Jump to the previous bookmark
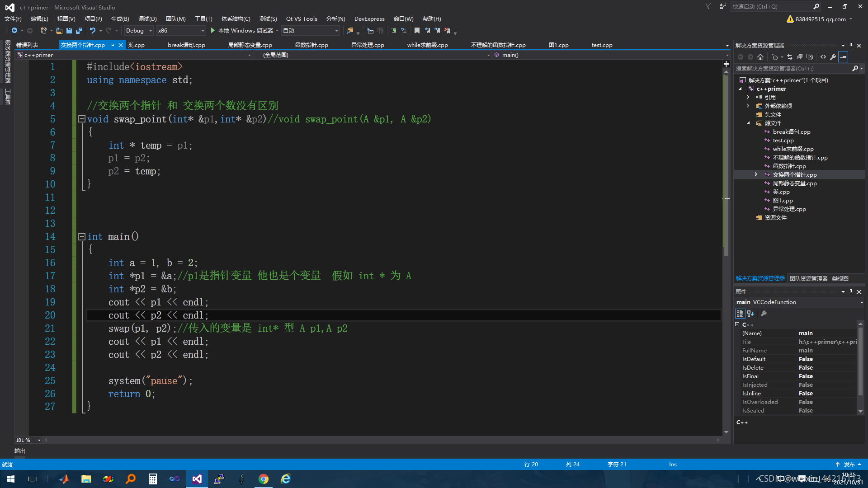The width and height of the screenshot is (868, 488). (427, 30)
